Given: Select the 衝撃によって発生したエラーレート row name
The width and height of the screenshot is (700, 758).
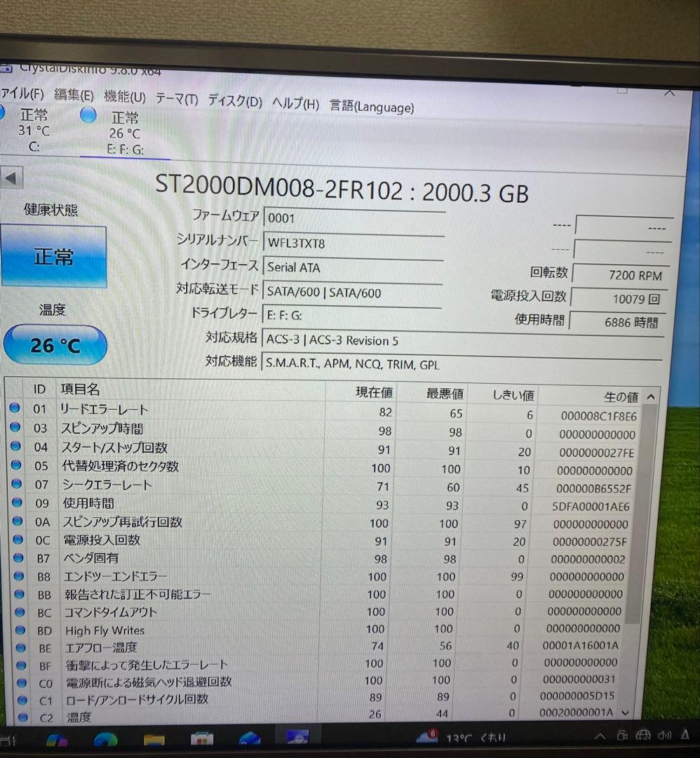Looking at the screenshot, I should click(147, 665).
